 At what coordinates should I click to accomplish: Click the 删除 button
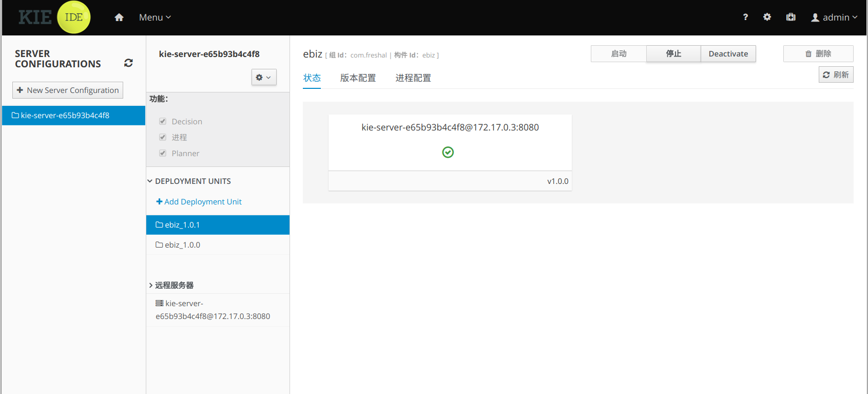pos(818,54)
